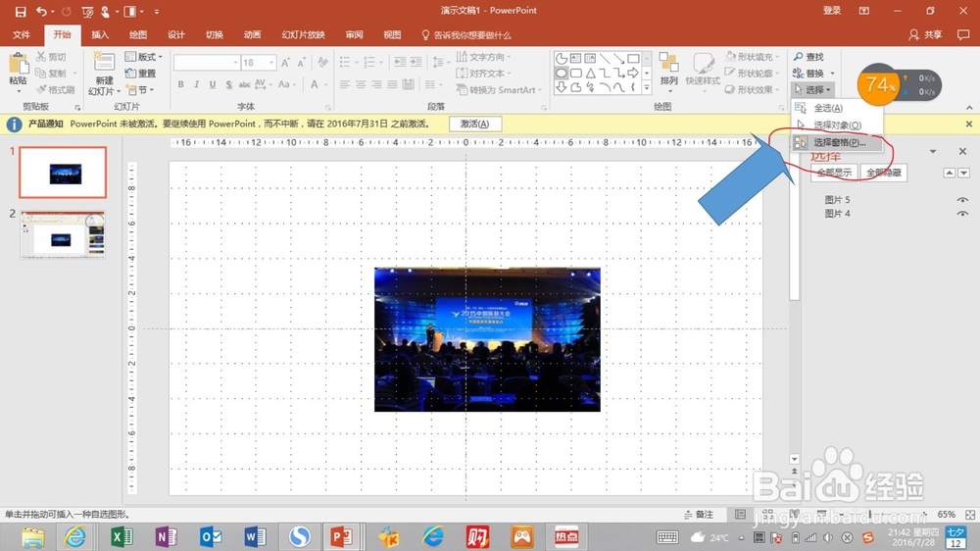Click the Share (共享) button

(x=926, y=35)
